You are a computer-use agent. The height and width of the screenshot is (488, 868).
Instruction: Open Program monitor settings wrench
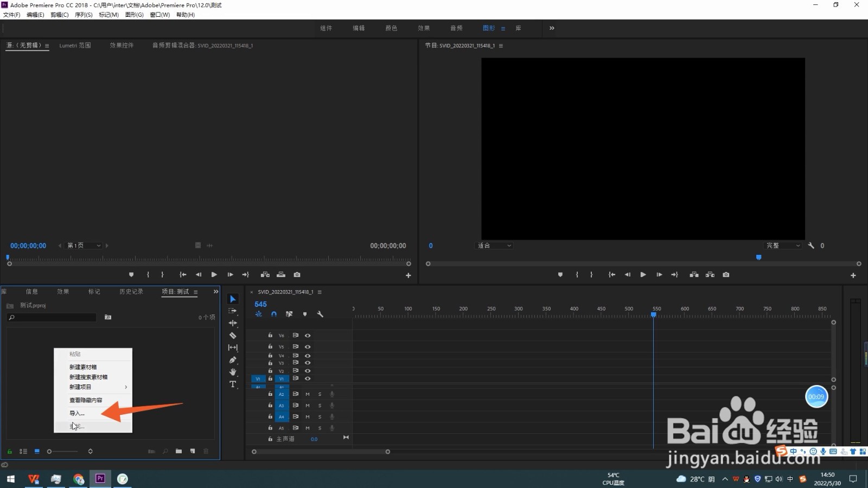click(x=811, y=246)
